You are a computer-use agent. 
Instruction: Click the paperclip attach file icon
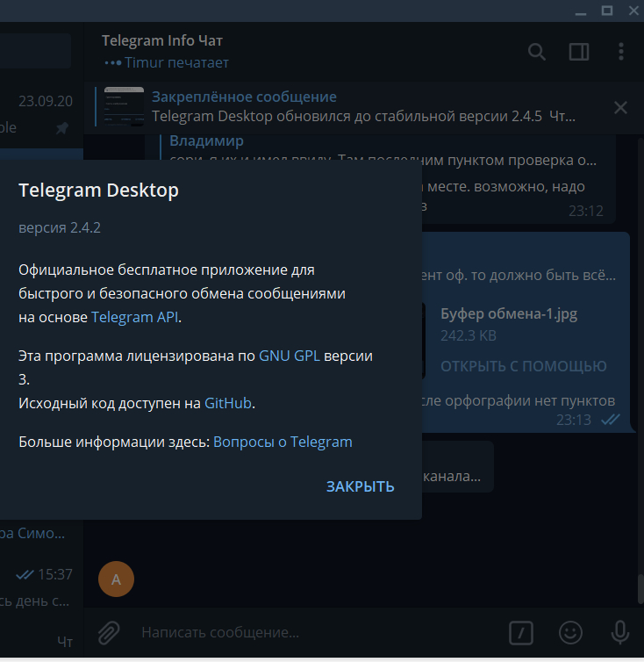[109, 632]
